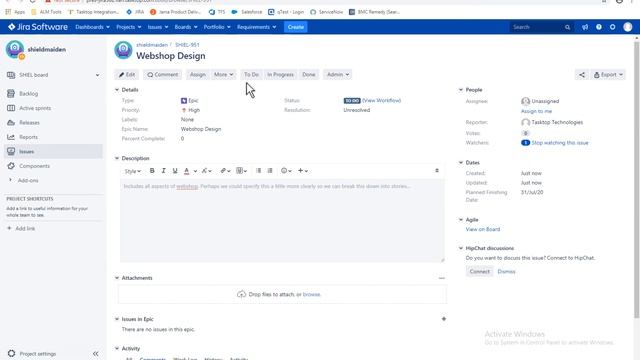This screenshot has width=640, height=360.
Task: Click the browse link in Attachments
Action: (x=311, y=294)
